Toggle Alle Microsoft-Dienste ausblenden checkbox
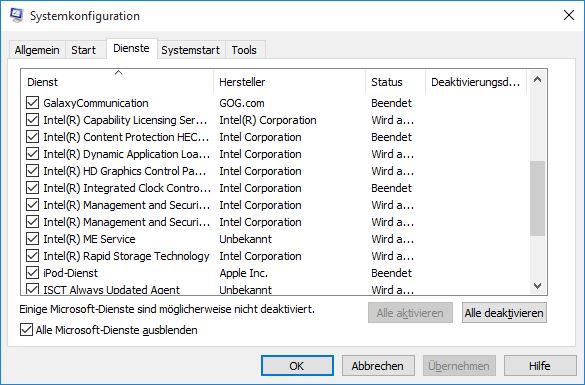585x385 pixels. 26,330
